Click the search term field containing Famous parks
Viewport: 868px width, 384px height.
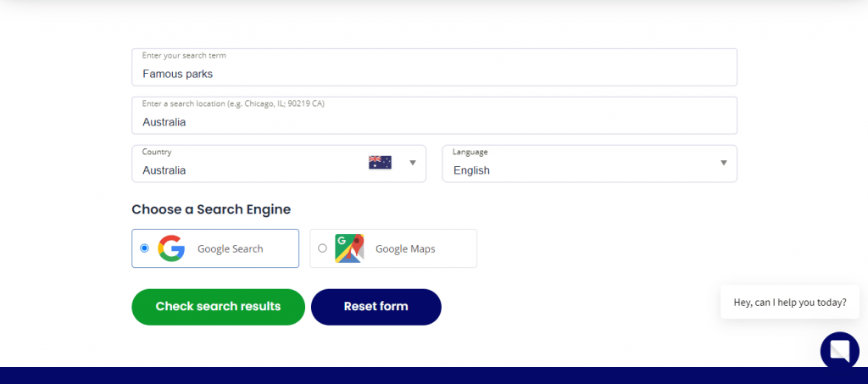click(x=434, y=68)
